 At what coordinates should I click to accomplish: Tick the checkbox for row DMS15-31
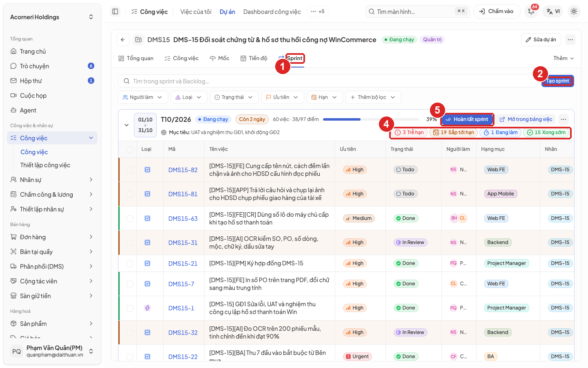point(130,242)
